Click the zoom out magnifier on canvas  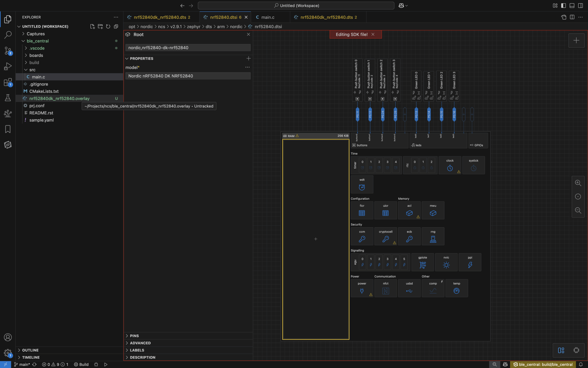[578, 210]
